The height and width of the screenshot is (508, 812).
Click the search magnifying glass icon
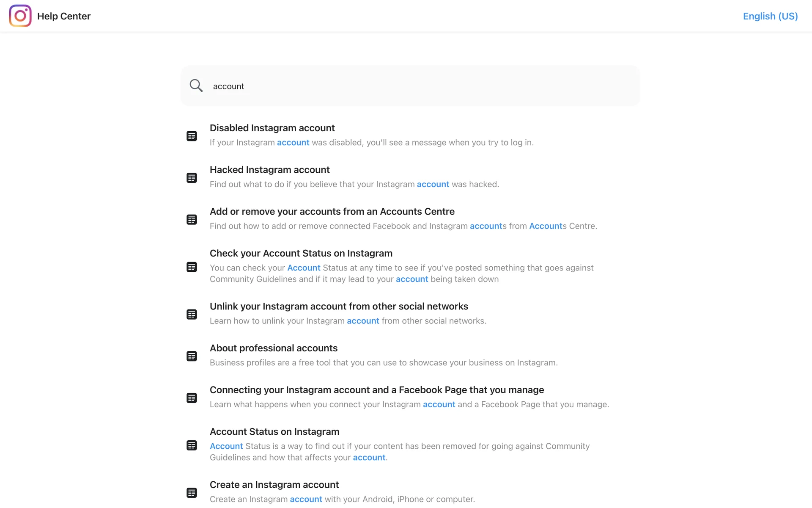pos(196,86)
